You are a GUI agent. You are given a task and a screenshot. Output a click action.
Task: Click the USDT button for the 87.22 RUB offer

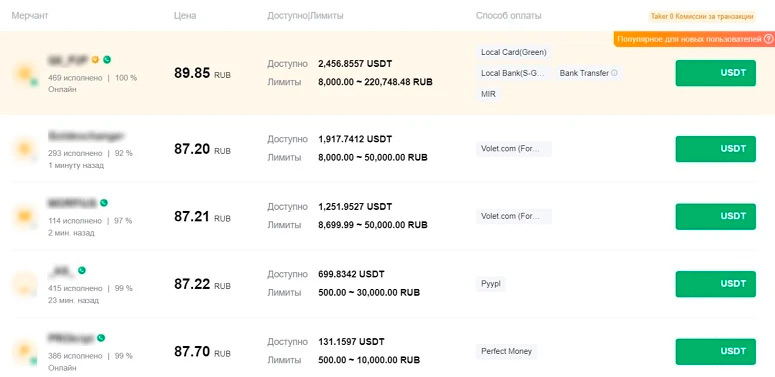click(715, 284)
